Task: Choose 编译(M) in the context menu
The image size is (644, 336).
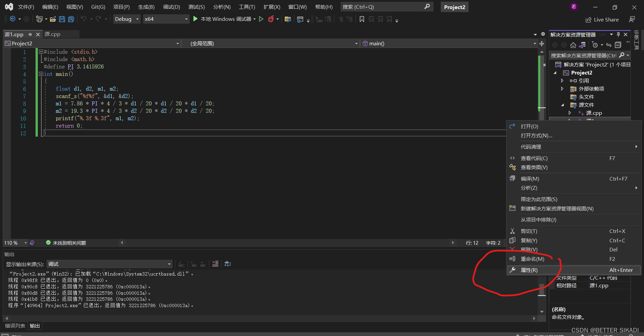Action: point(574,179)
